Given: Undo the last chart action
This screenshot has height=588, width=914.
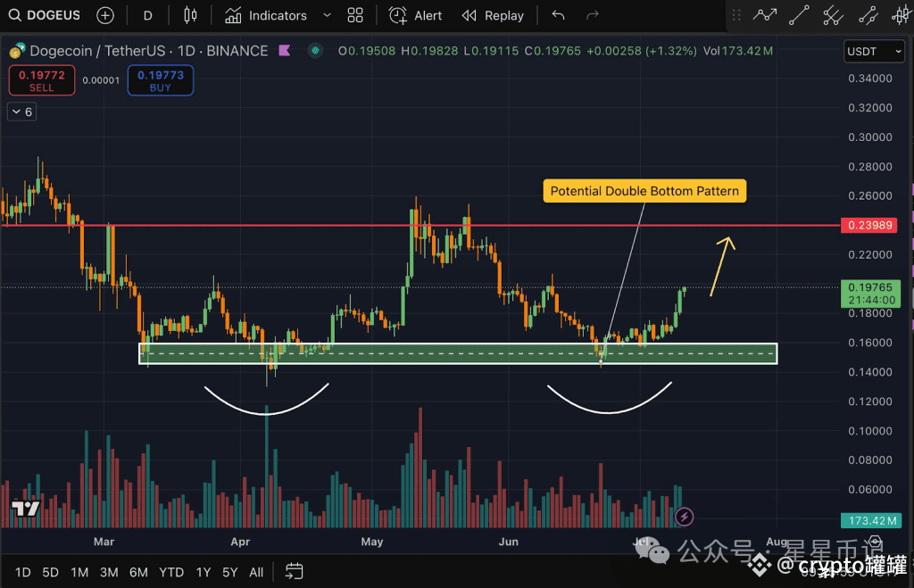Looking at the screenshot, I should tap(559, 15).
